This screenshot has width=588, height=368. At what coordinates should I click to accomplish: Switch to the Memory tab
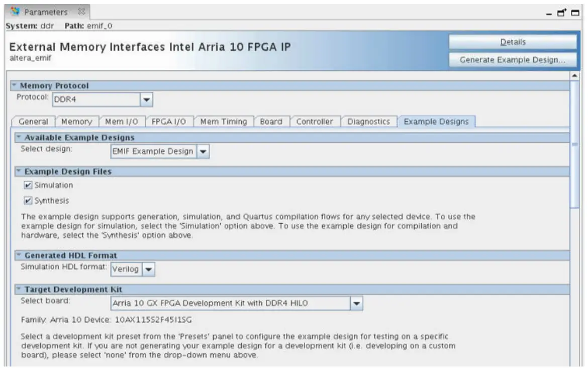point(76,122)
